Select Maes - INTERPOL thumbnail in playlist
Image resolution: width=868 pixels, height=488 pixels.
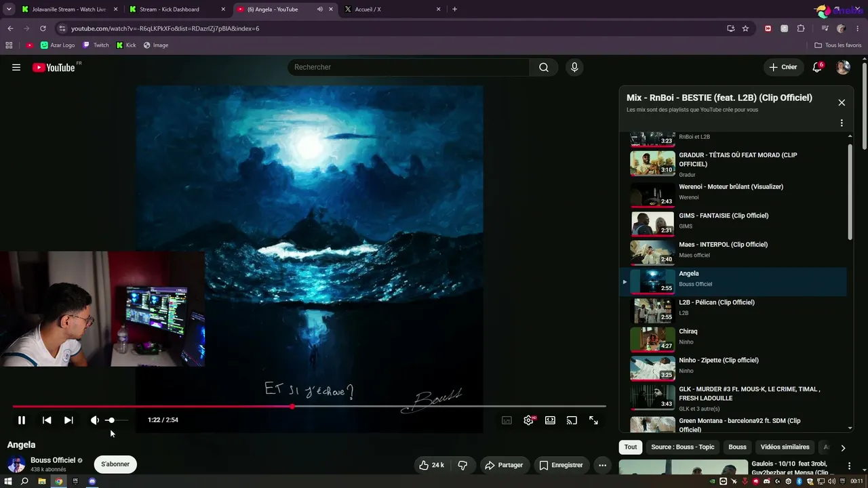pyautogui.click(x=652, y=251)
